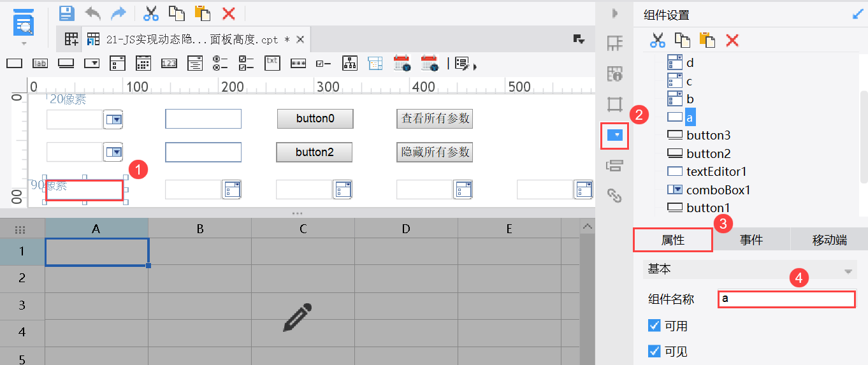Viewport: 868px width, 365px height.
Task: Open the file tab list dropdown
Action: (579, 39)
